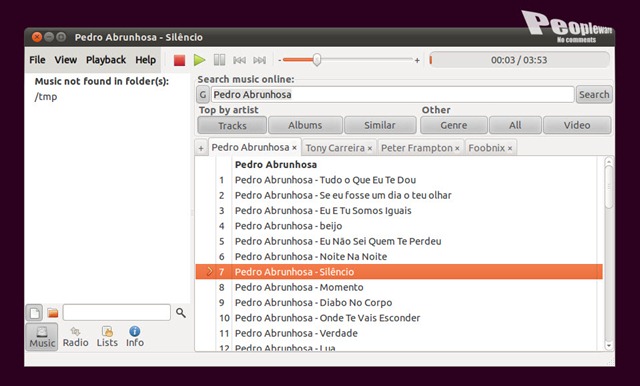Select the Tracks toggle button

[x=232, y=125]
